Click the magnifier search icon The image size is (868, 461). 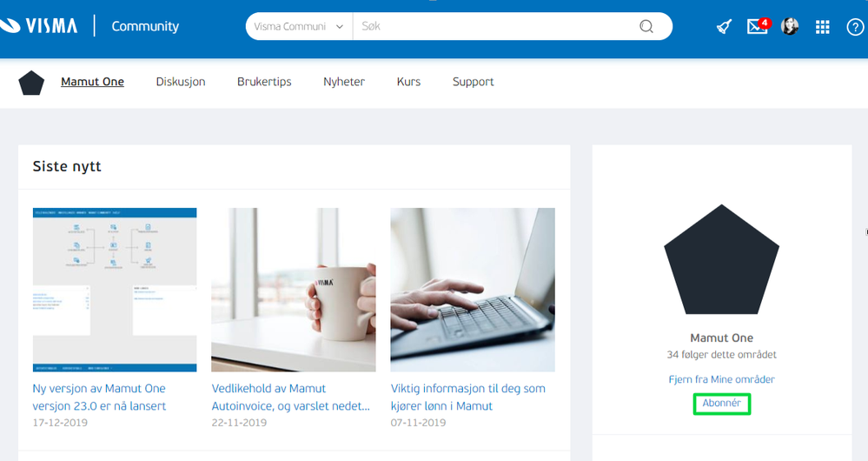(646, 26)
